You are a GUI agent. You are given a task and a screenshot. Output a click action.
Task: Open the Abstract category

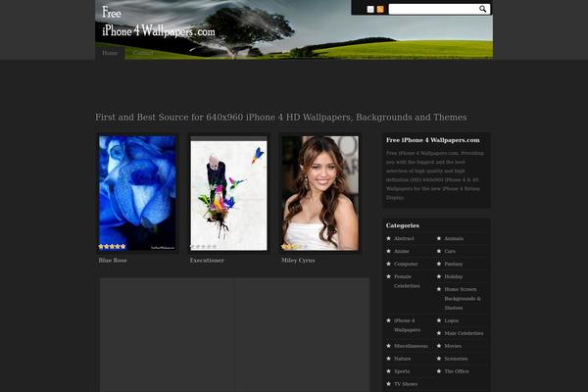click(404, 238)
